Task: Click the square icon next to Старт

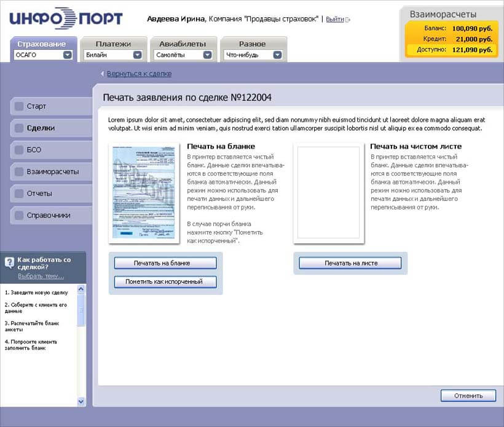Action: click(x=18, y=106)
